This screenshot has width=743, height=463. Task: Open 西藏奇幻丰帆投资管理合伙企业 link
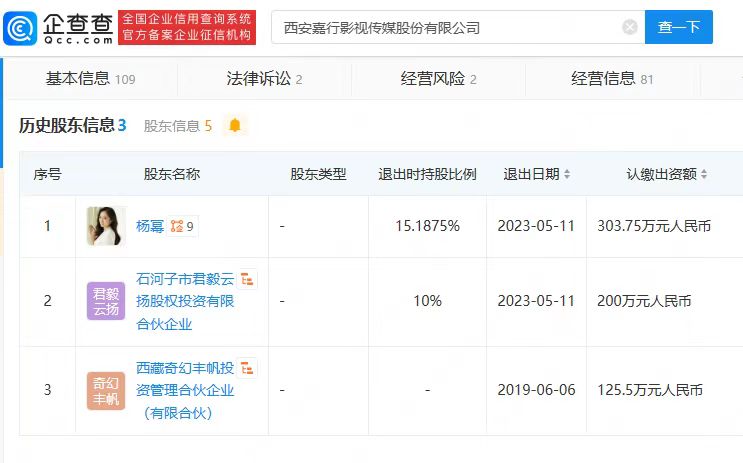[185, 390]
